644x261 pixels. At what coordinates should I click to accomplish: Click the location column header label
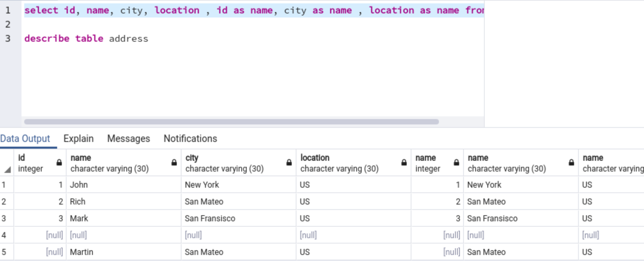coord(315,158)
